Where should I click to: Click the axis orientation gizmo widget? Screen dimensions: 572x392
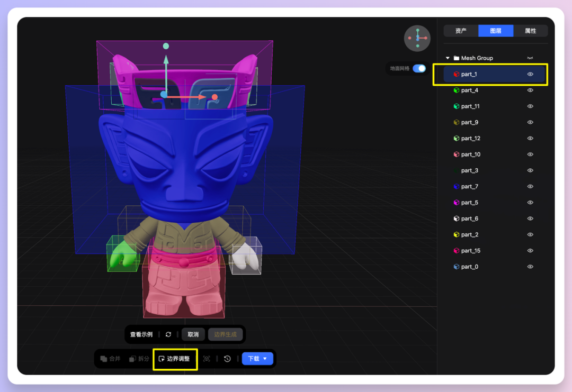coord(417,38)
